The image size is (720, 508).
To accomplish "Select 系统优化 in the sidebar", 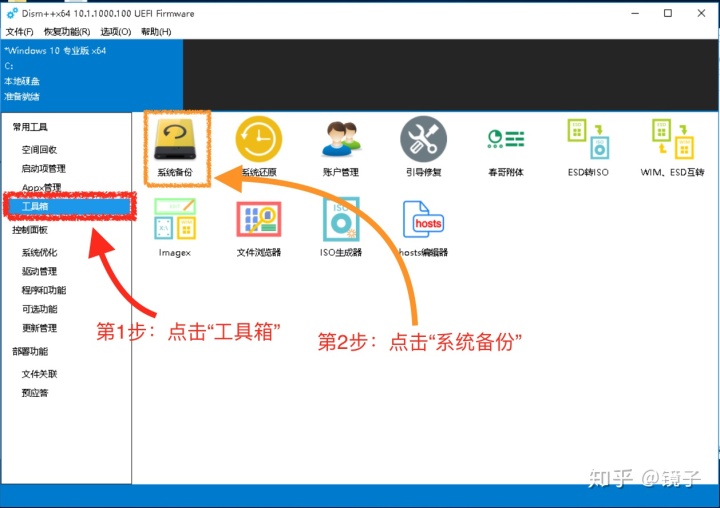I will pyautogui.click(x=39, y=252).
